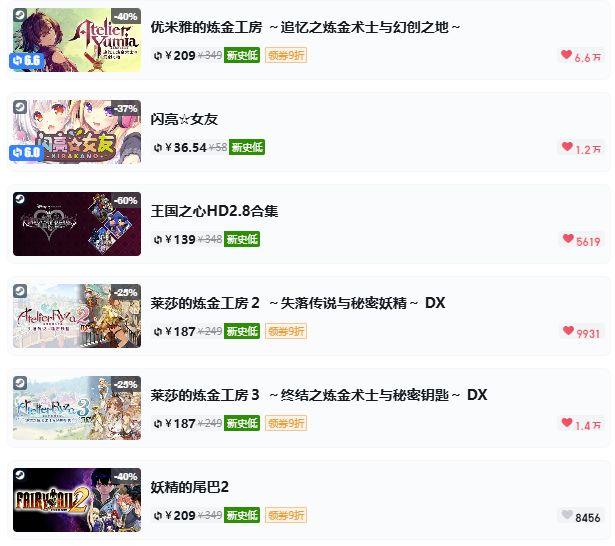
Task: Click the 6.6 rating badge on Atelier Yumia
Action: 27,60
